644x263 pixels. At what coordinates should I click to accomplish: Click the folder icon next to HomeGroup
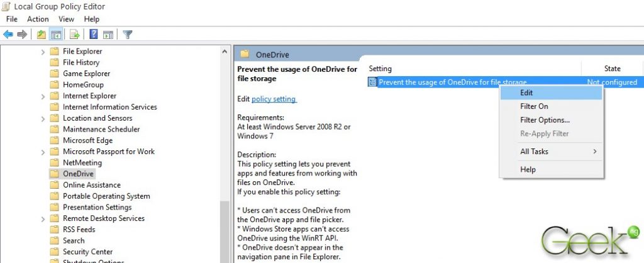[x=54, y=85]
